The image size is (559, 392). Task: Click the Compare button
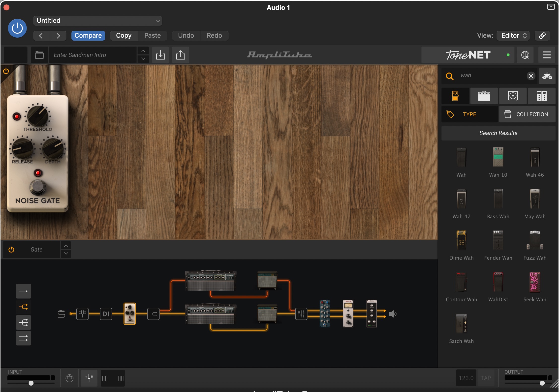click(88, 35)
